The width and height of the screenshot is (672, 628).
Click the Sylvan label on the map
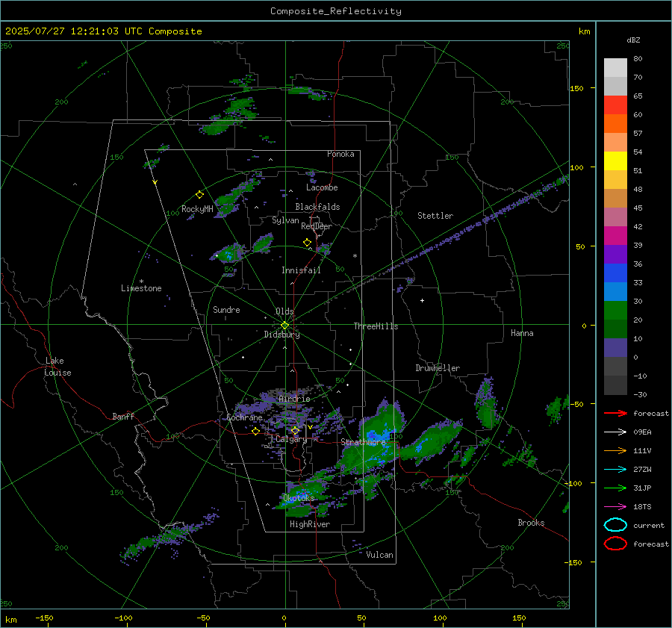(285, 220)
